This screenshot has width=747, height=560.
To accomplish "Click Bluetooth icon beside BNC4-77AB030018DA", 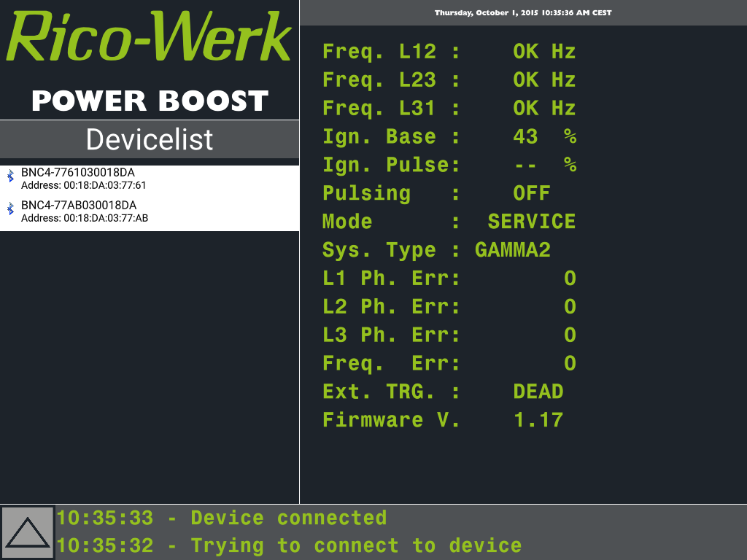I will pos(10,209).
